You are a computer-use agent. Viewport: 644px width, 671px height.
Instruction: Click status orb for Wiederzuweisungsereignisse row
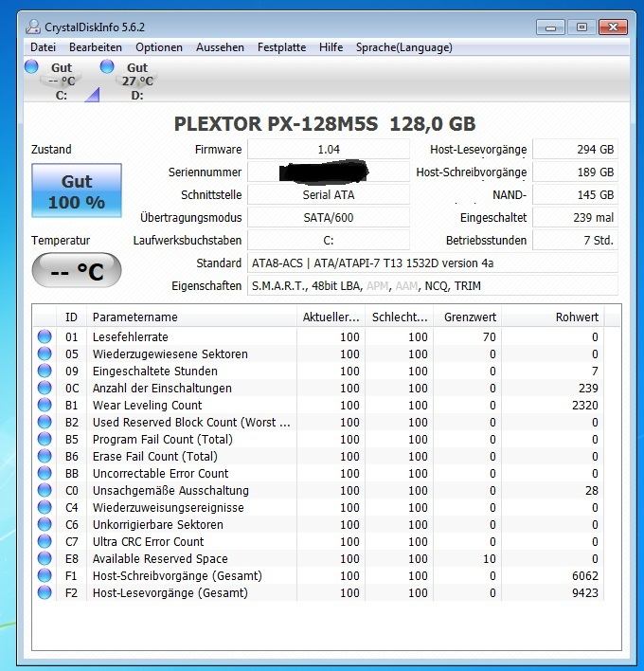point(45,507)
